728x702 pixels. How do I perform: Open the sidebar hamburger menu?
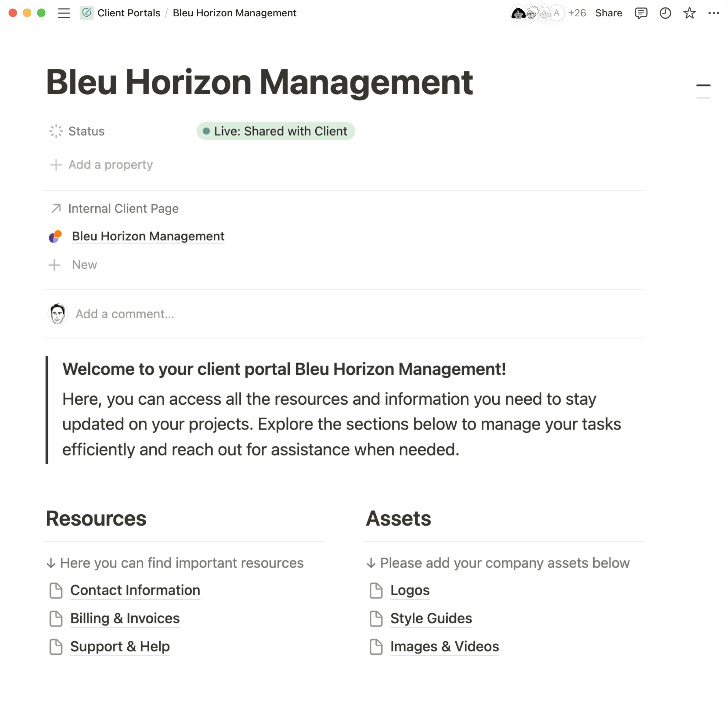[x=64, y=14]
